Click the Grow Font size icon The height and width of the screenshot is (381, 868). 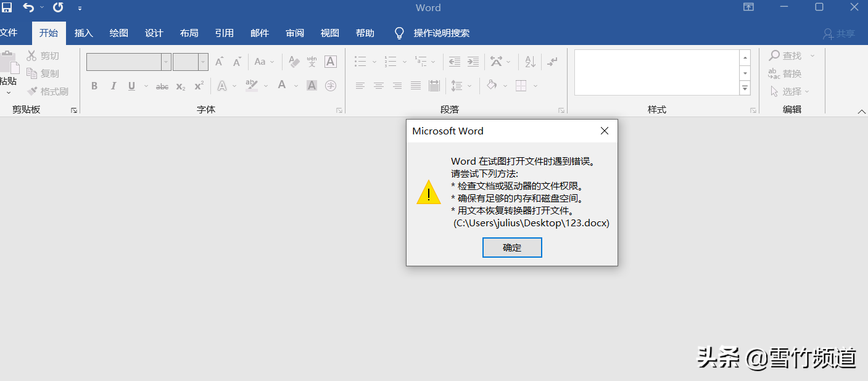click(x=219, y=62)
